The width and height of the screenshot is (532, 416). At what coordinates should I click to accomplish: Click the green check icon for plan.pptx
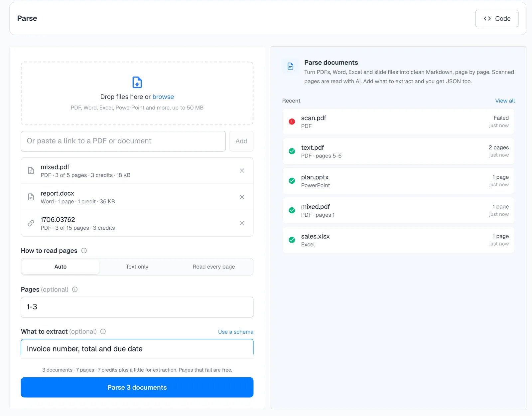(292, 181)
